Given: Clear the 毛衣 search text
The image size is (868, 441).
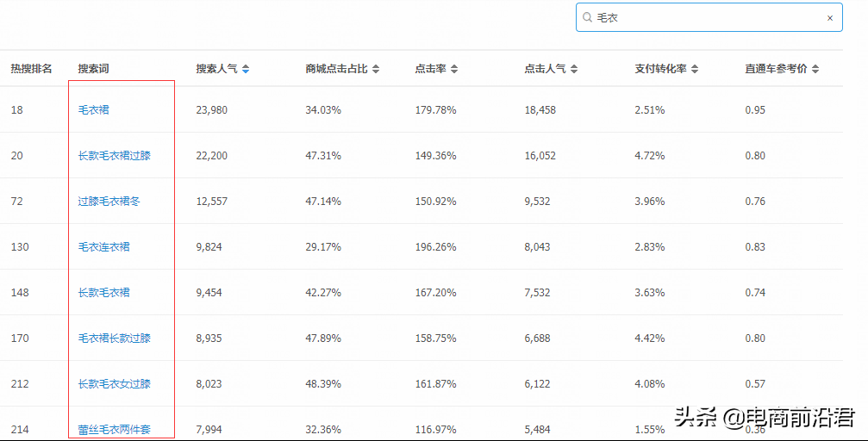Looking at the screenshot, I should 830,18.
